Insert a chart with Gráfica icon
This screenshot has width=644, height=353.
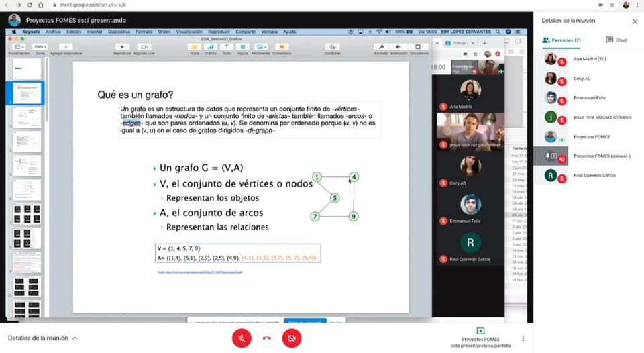[x=210, y=47]
